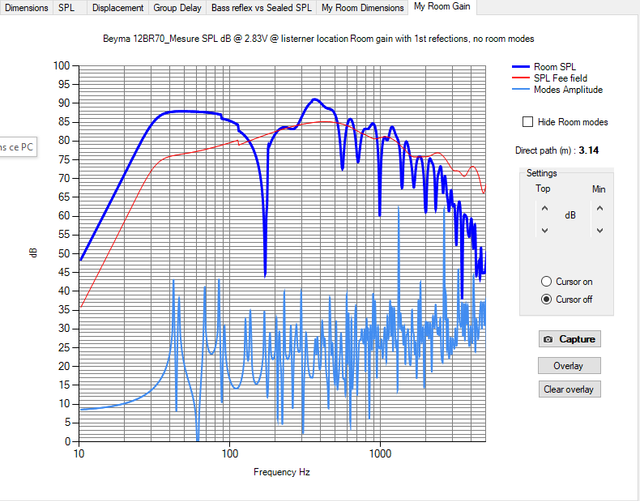Open the SPL tab
The height and width of the screenshot is (501, 640).
(69, 8)
